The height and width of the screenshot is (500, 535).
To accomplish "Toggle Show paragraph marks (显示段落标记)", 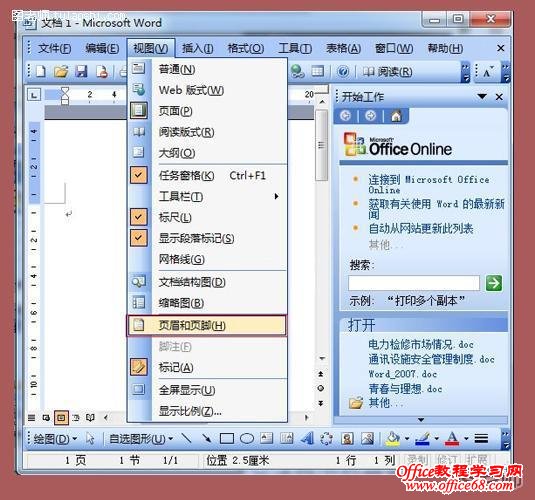I will point(207,238).
